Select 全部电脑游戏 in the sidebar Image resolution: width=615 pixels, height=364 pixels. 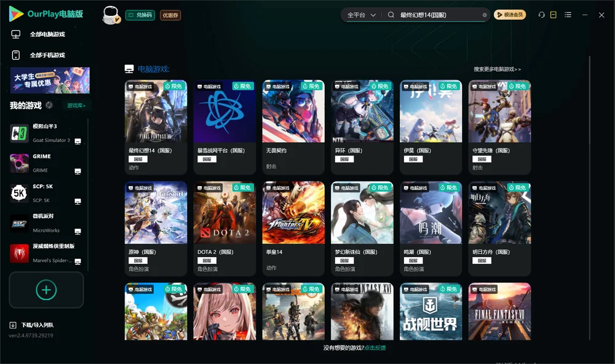coord(47,34)
